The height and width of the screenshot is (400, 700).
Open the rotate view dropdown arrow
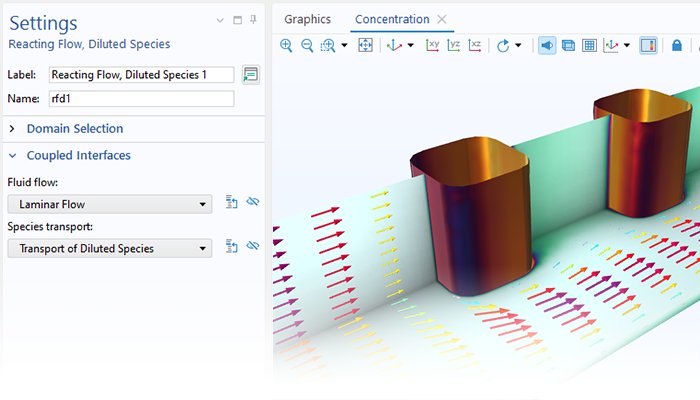(518, 45)
